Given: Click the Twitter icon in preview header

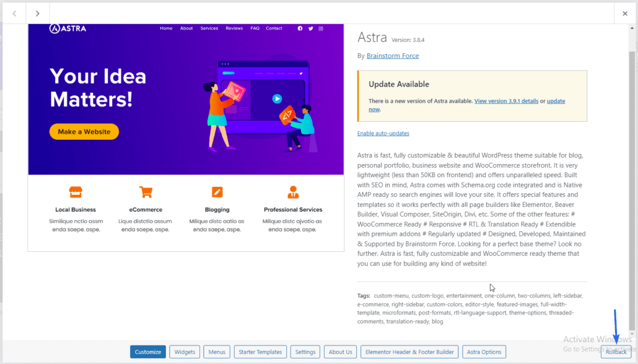Looking at the screenshot, I should pyautogui.click(x=310, y=28).
